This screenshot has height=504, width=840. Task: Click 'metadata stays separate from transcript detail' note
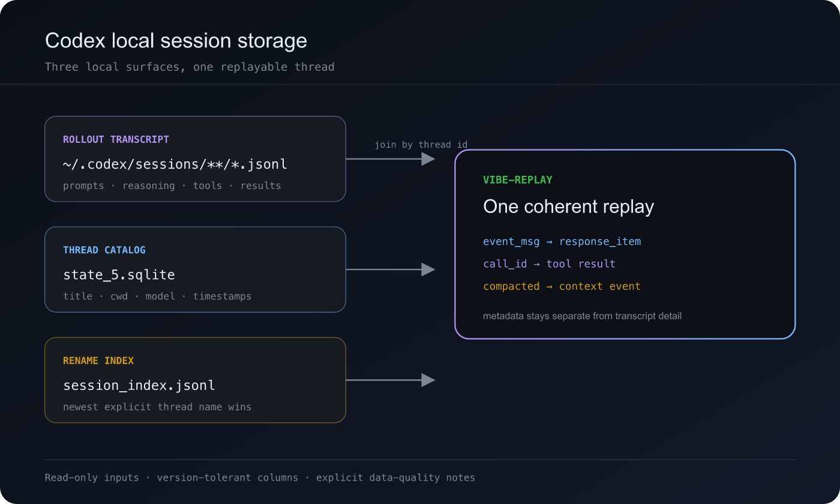tap(582, 316)
